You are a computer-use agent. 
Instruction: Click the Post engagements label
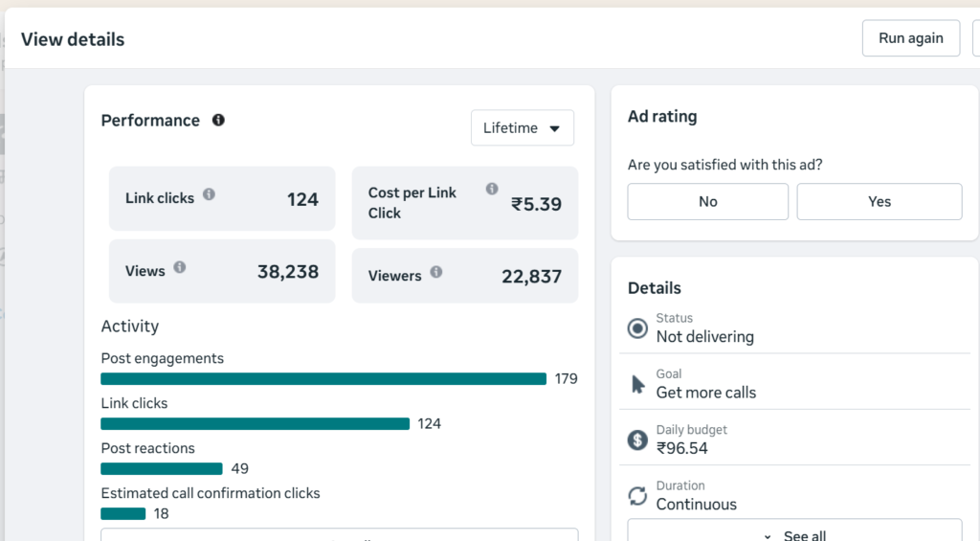[x=163, y=358]
